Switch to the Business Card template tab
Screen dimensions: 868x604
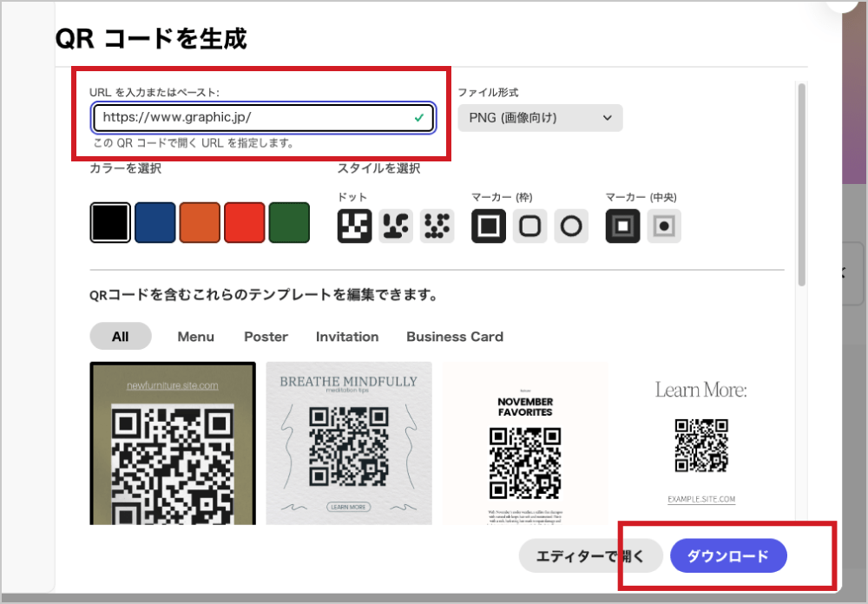[x=454, y=337]
